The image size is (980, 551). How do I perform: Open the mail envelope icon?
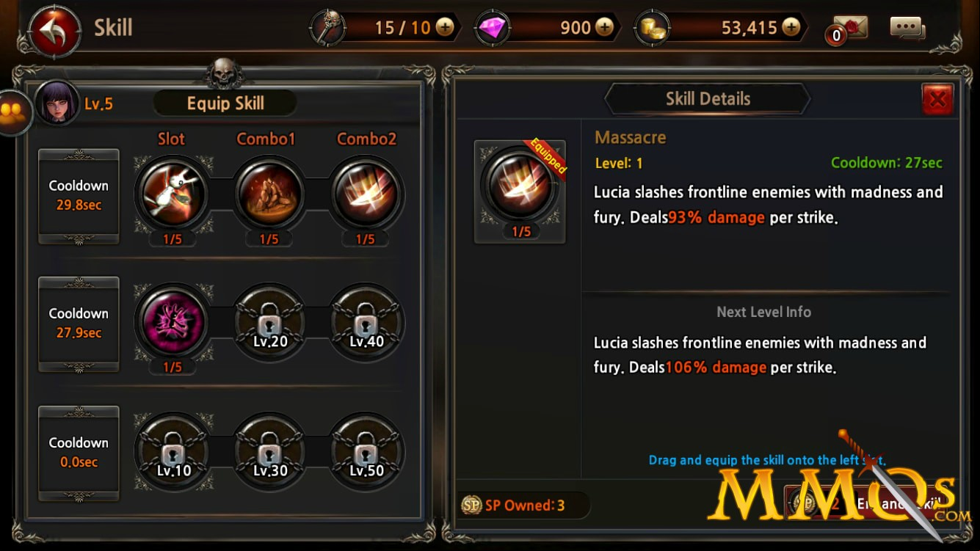click(850, 28)
